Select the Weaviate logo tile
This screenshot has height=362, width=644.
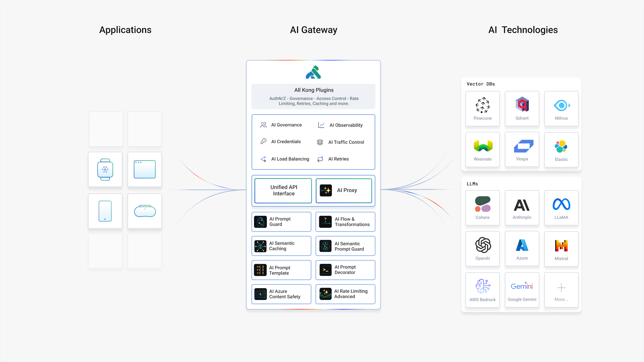coord(482,150)
